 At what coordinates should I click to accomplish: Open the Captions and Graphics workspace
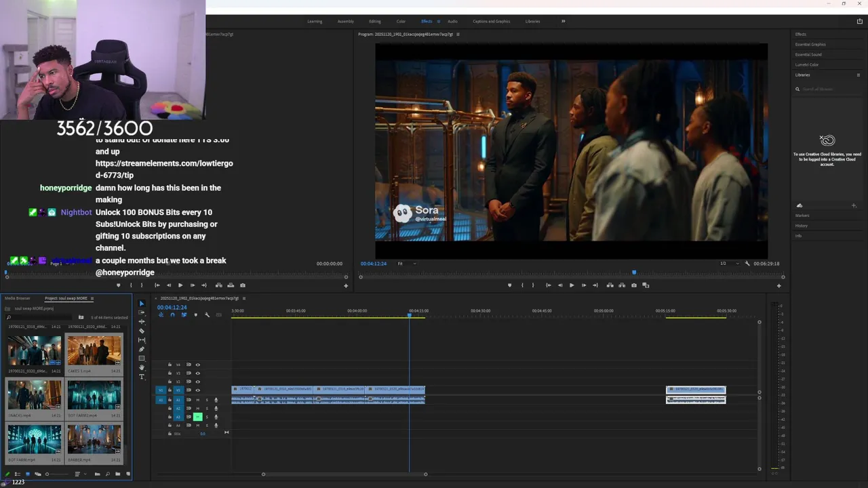tap(492, 21)
